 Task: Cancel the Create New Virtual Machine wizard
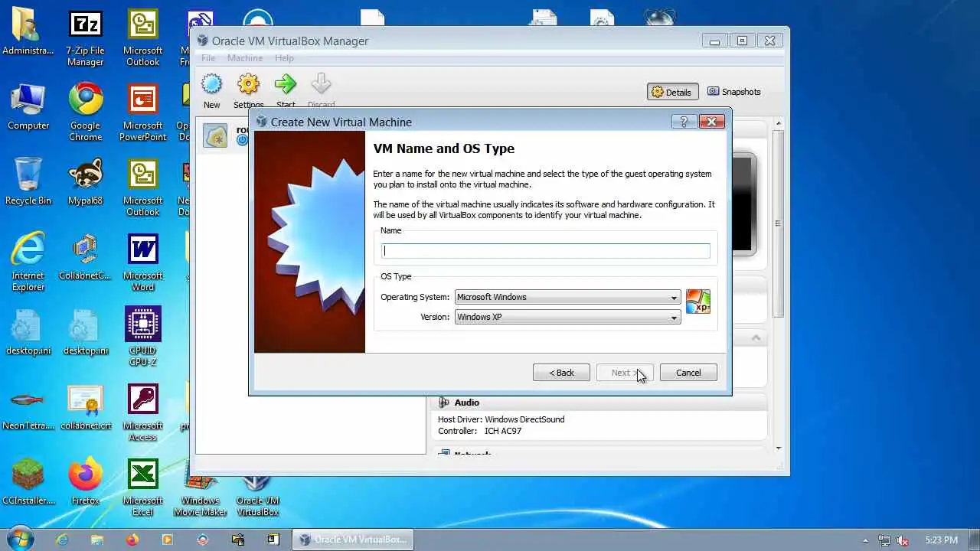(x=688, y=373)
